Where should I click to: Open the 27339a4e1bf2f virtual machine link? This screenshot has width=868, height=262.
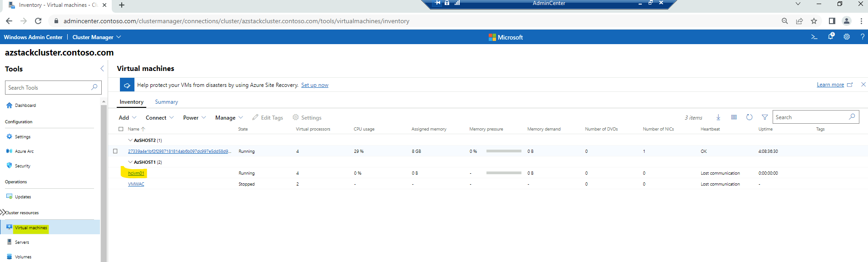pyautogui.click(x=179, y=151)
